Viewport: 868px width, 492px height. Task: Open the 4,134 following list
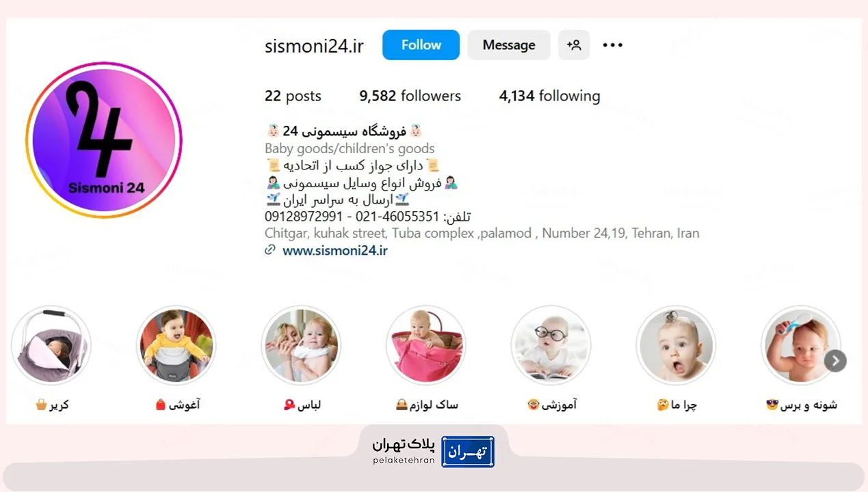tap(549, 96)
